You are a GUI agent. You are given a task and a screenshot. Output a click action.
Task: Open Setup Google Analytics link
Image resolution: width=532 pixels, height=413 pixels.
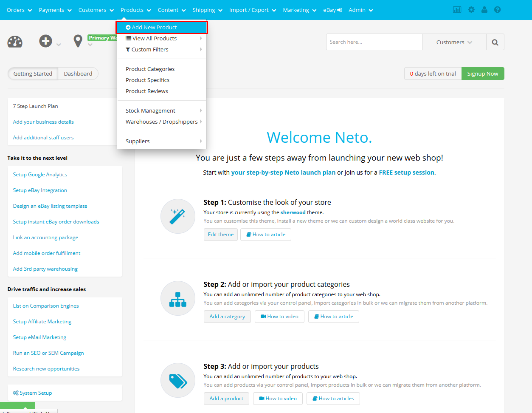pyautogui.click(x=40, y=175)
